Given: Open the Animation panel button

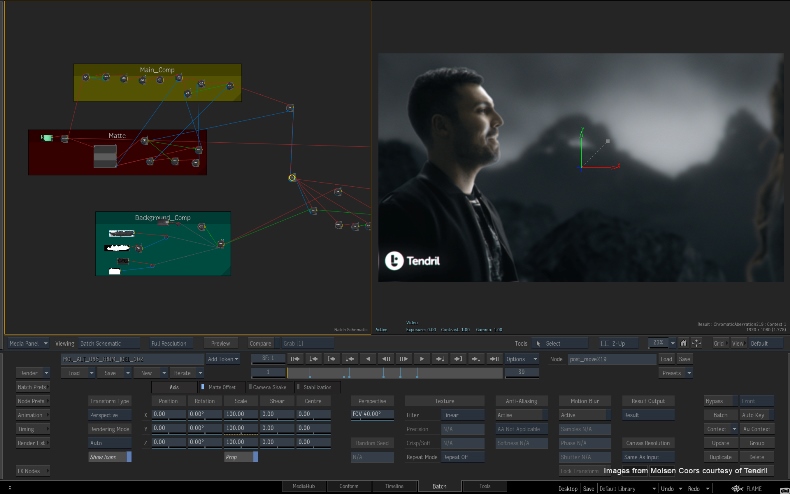Looking at the screenshot, I should pyautogui.click(x=33, y=415).
